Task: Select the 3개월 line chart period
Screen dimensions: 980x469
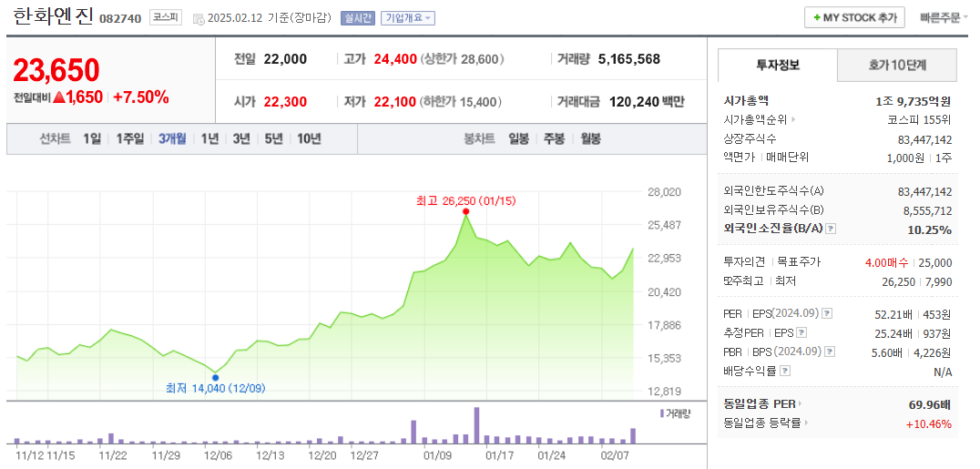Action: [x=172, y=138]
